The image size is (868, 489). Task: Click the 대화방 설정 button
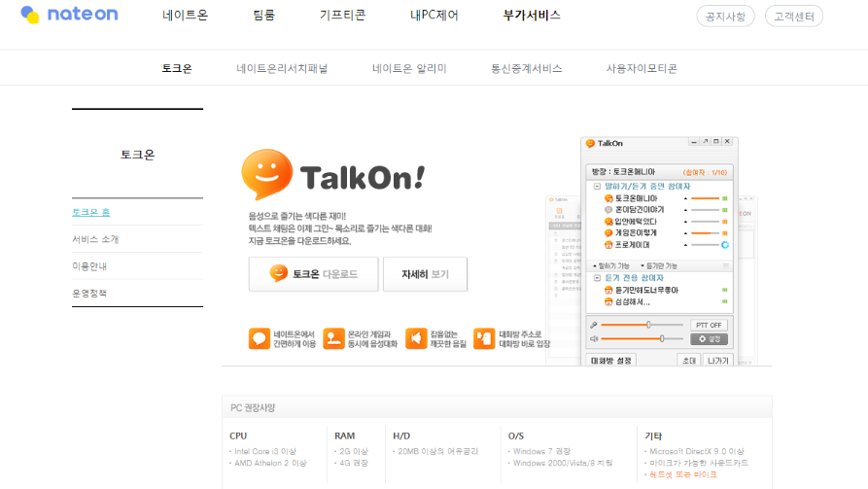pos(611,361)
